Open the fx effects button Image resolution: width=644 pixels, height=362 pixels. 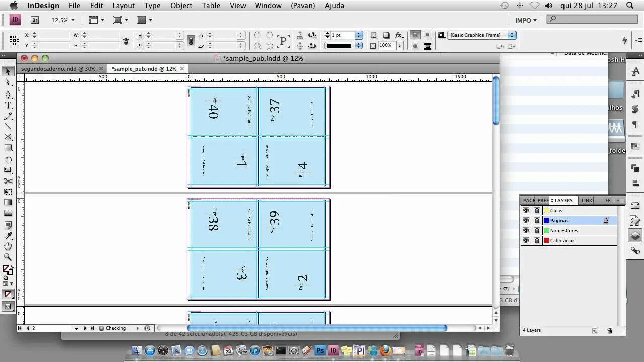click(398, 35)
